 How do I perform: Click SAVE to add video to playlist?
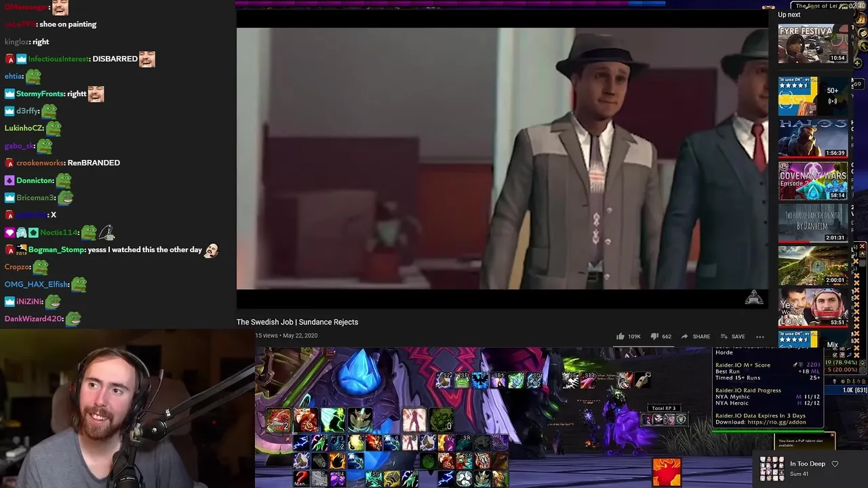tap(732, 336)
